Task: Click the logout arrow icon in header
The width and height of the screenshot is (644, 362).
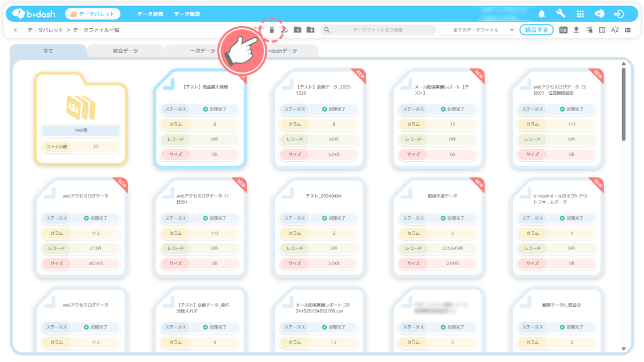Action: (618, 14)
